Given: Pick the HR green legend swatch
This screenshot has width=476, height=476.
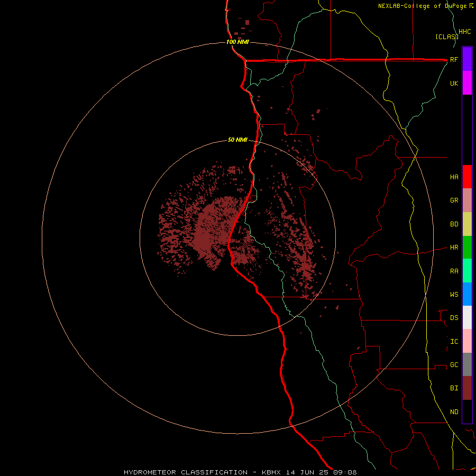Looking at the screenshot, I should click(x=467, y=248).
